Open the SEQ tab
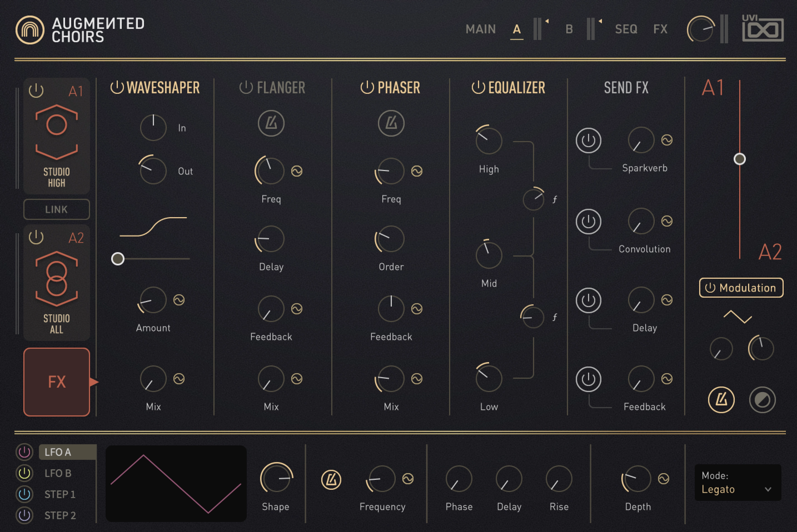Screen dimensions: 797x532 point(626,29)
